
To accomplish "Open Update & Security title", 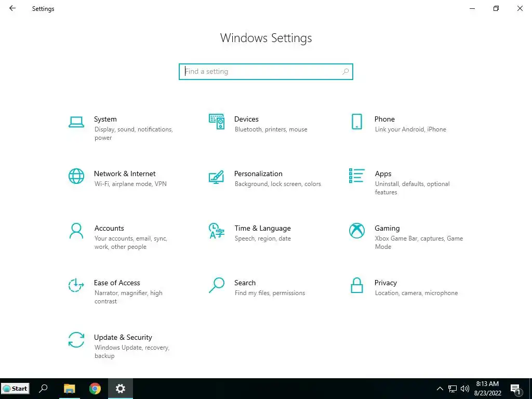I will 123,338.
